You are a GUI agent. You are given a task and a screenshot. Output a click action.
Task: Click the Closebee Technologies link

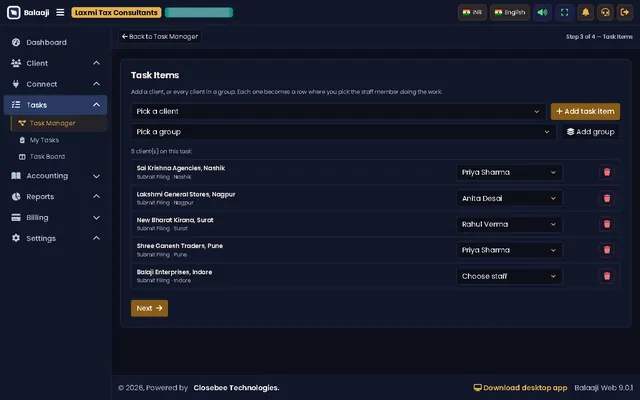click(236, 388)
